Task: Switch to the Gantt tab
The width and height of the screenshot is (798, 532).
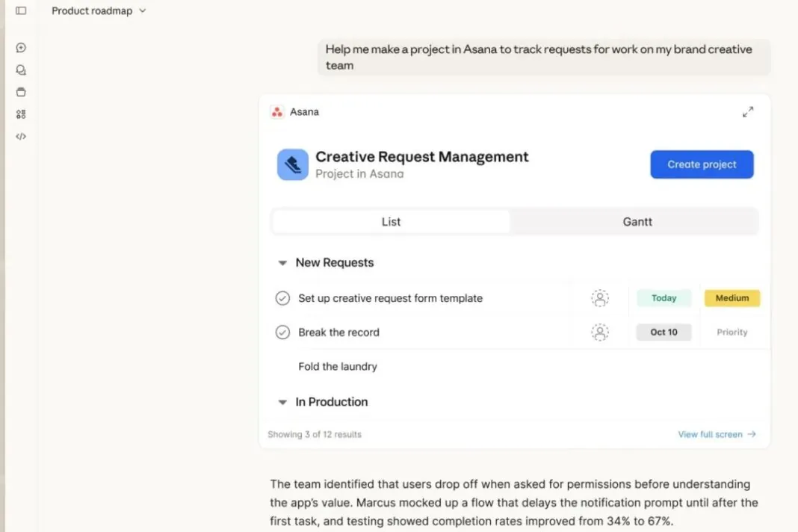Action: [637, 222]
